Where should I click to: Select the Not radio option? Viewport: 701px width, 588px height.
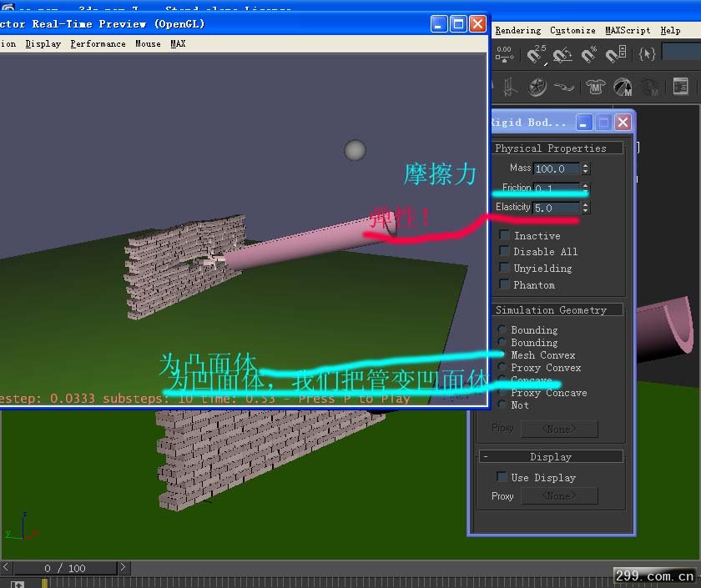point(502,405)
